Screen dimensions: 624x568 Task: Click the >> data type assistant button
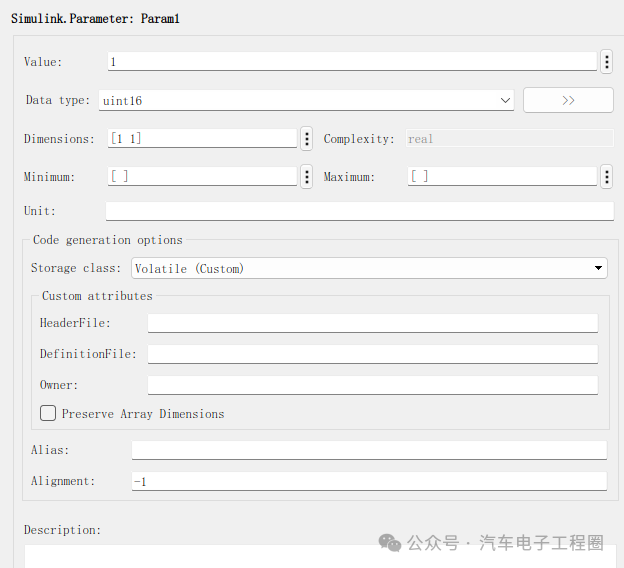pos(568,100)
